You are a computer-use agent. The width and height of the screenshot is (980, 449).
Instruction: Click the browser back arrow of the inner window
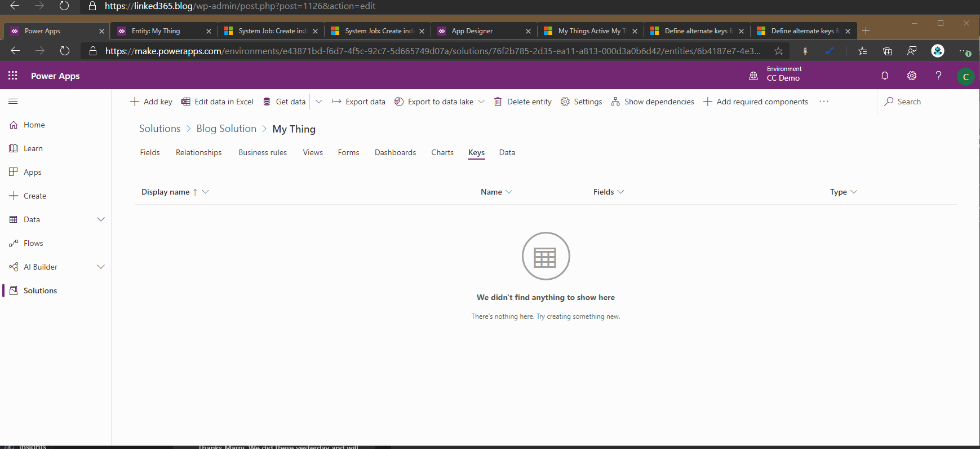[x=15, y=51]
